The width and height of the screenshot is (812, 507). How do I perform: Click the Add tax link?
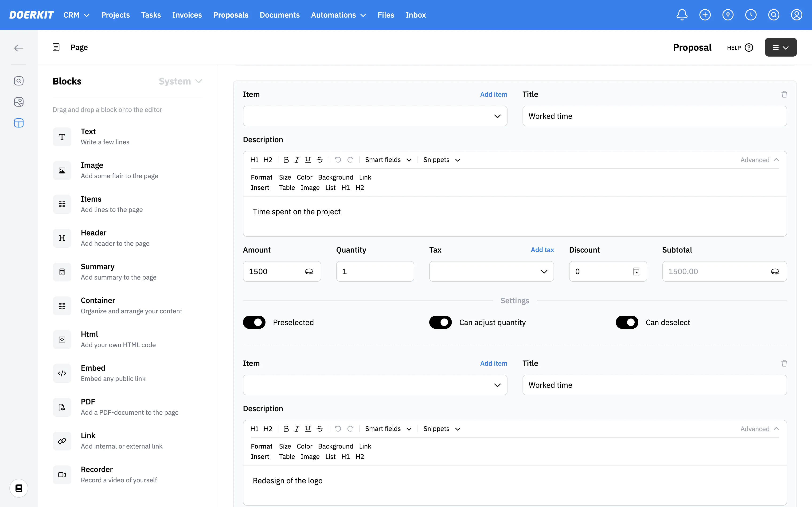click(542, 250)
